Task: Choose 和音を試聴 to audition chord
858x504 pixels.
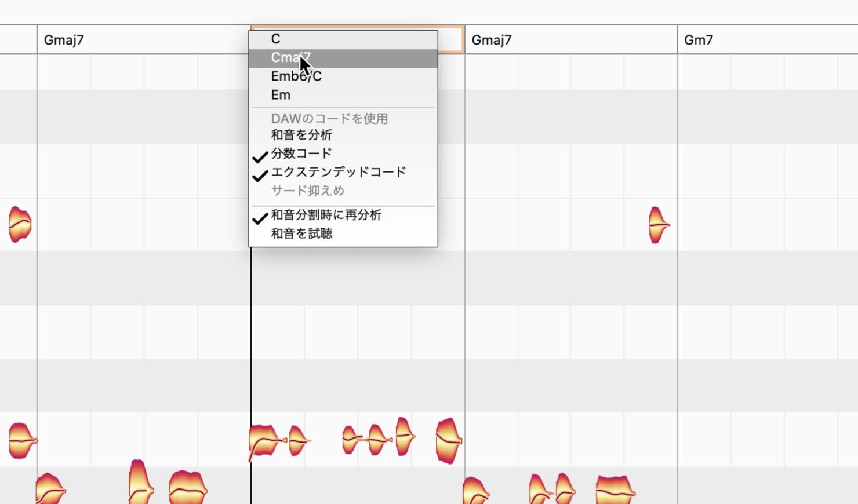Action: tap(343, 233)
